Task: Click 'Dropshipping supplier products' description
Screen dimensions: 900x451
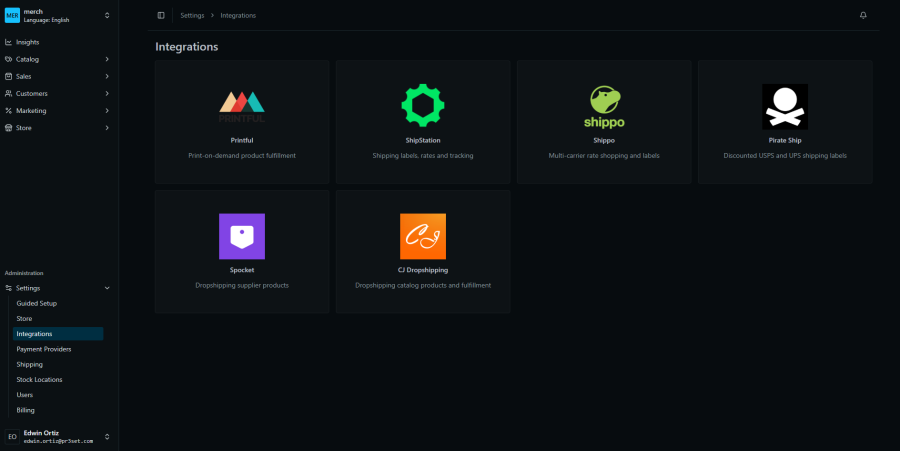Action: click(242, 285)
